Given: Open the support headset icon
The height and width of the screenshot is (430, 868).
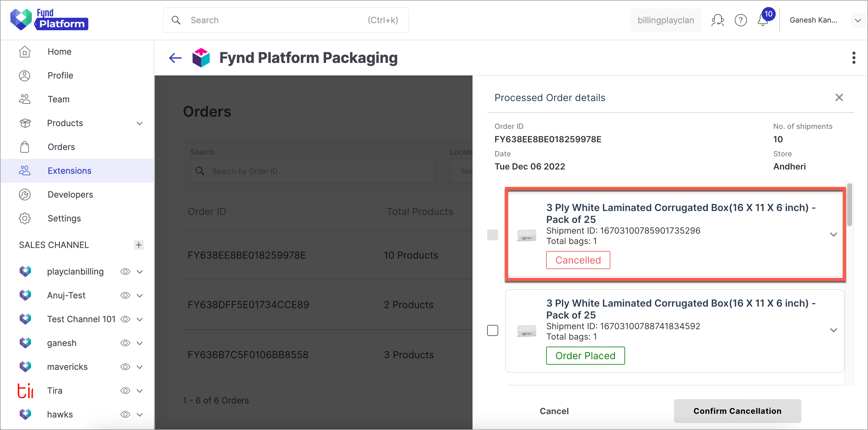Looking at the screenshot, I should [x=717, y=20].
